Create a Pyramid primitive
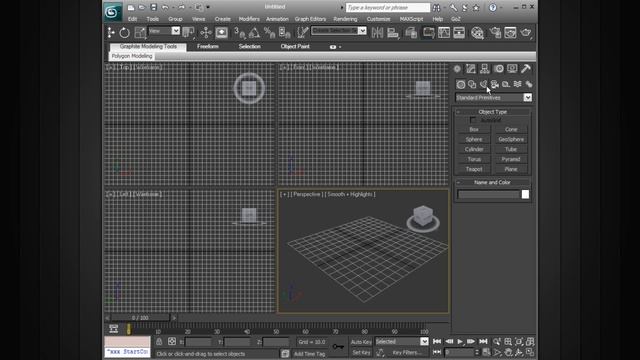Image resolution: width=640 pixels, height=360 pixels. [511, 159]
